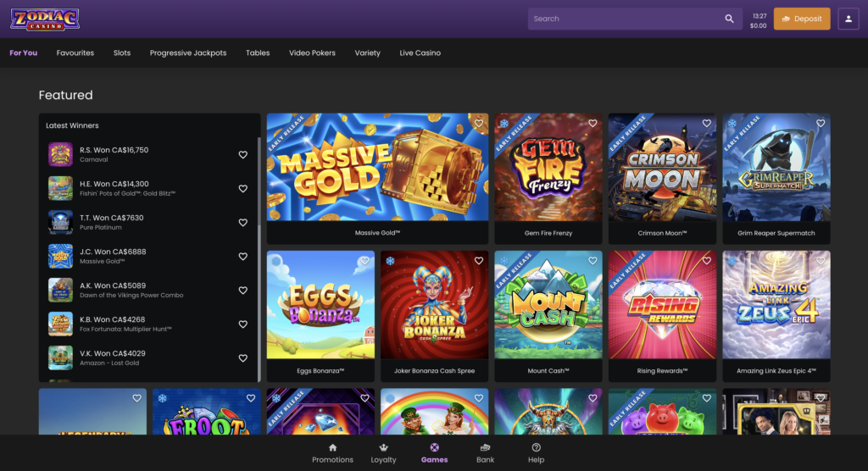Toggle heart on three pigs tile

tap(707, 398)
